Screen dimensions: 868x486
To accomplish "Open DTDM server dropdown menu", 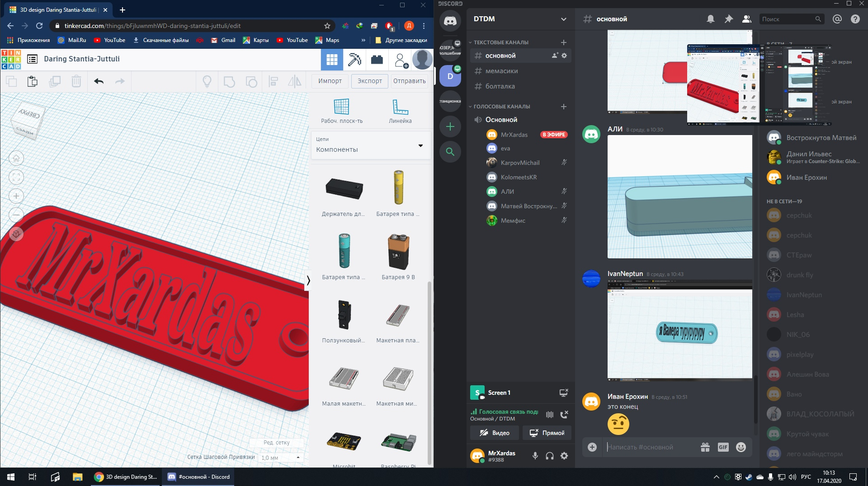I will [x=563, y=19].
